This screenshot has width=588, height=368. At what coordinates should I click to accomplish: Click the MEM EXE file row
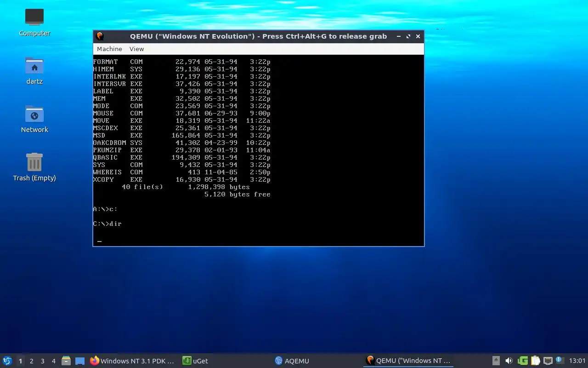(181, 98)
